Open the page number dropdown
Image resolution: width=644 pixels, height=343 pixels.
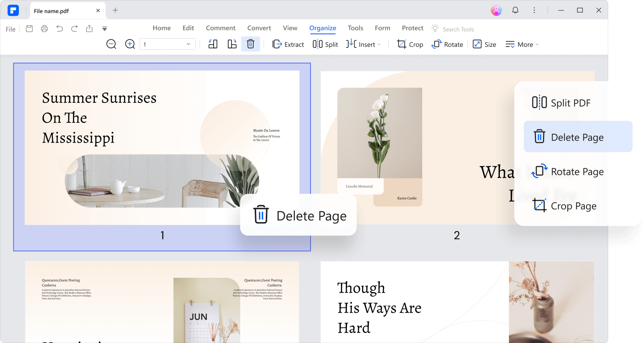pyautogui.click(x=167, y=44)
